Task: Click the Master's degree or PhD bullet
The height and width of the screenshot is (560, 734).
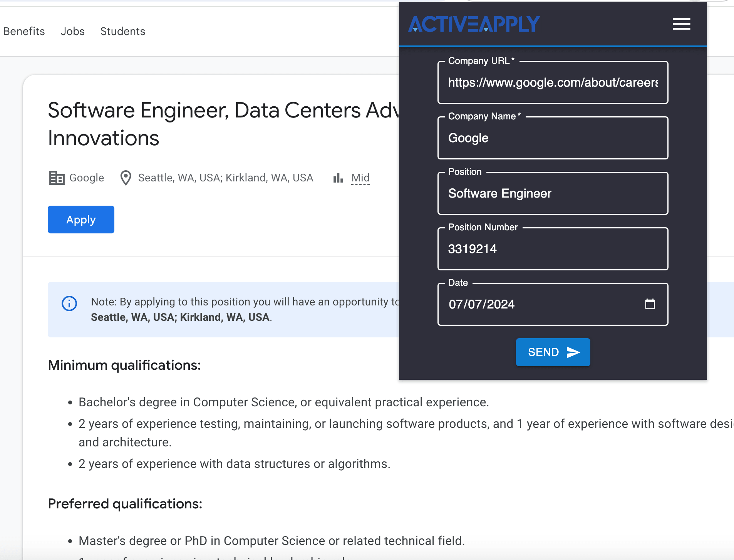Action: 272,541
